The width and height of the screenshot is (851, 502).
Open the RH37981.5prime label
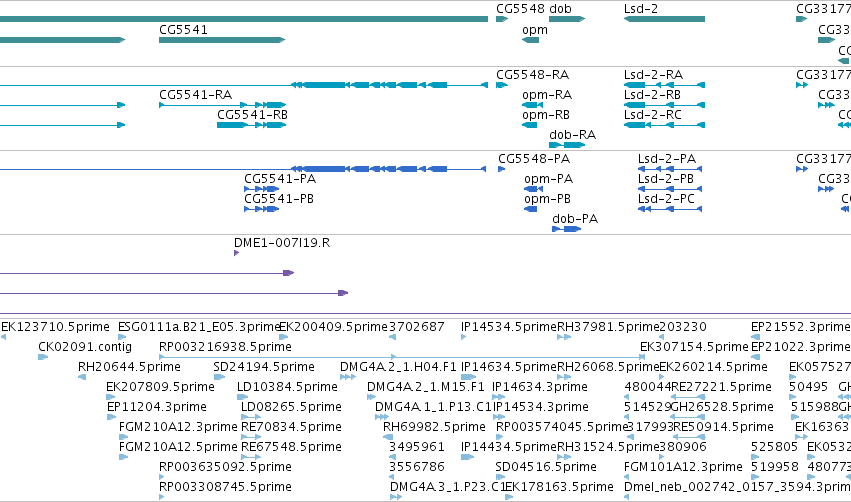[x=608, y=327]
